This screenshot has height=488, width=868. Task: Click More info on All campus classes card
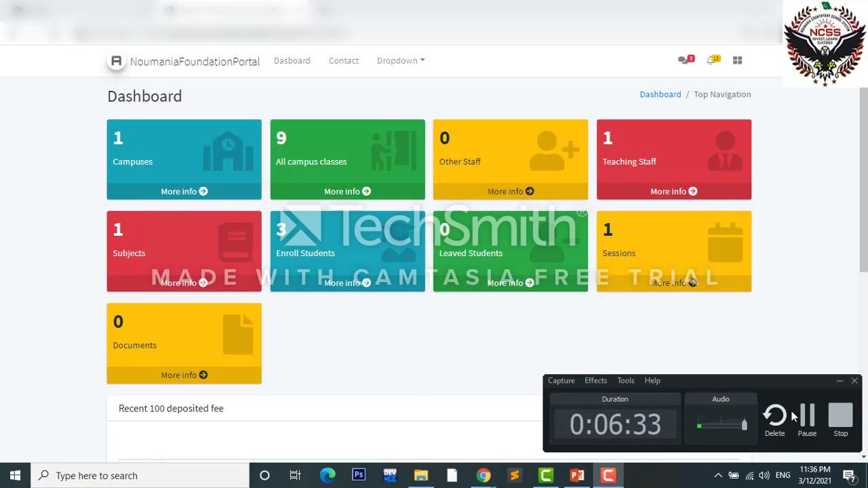(347, 191)
